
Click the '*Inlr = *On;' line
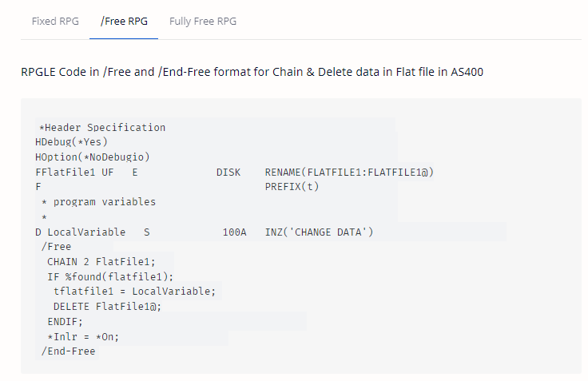[x=83, y=336]
